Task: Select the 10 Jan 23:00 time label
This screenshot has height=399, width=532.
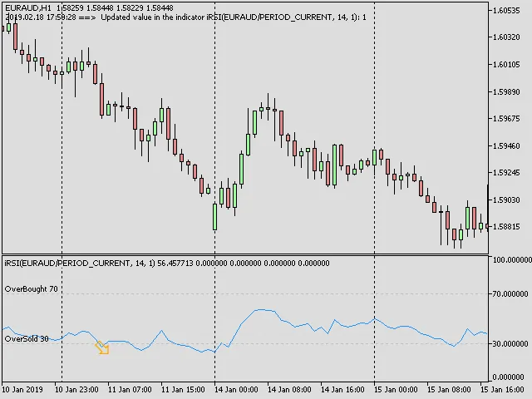Action: click(79, 389)
